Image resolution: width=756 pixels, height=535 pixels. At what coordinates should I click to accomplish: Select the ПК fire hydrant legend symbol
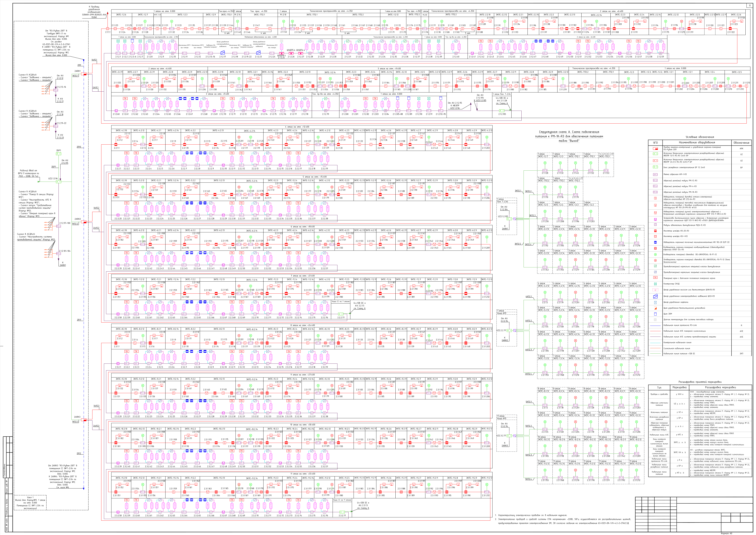[x=655, y=278]
